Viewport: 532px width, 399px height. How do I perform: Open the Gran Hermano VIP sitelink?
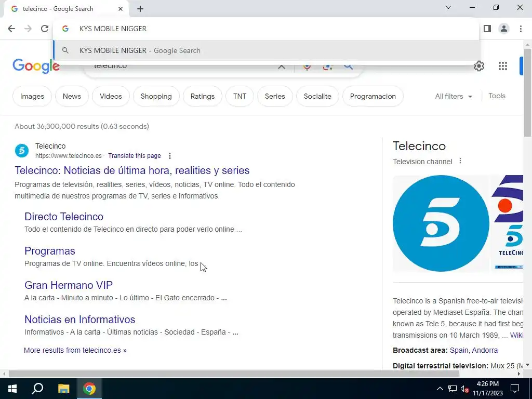69,285
